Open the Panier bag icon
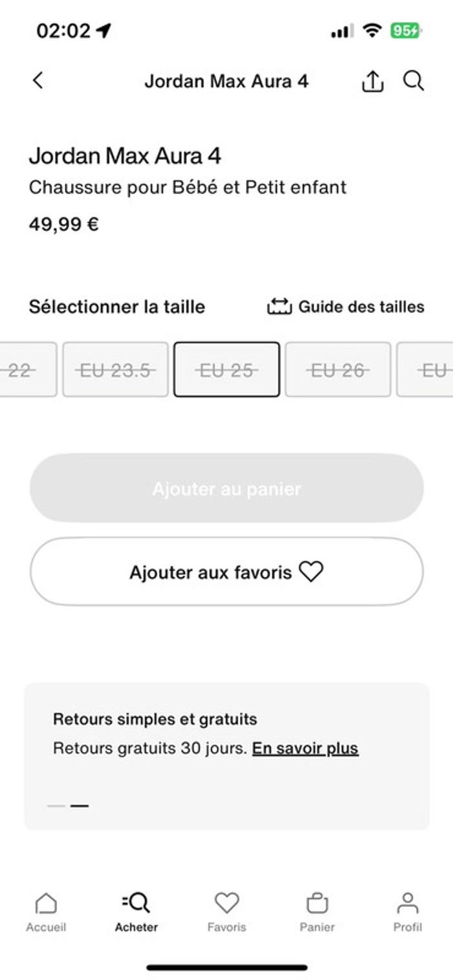The height and width of the screenshot is (980, 453). [x=317, y=902]
